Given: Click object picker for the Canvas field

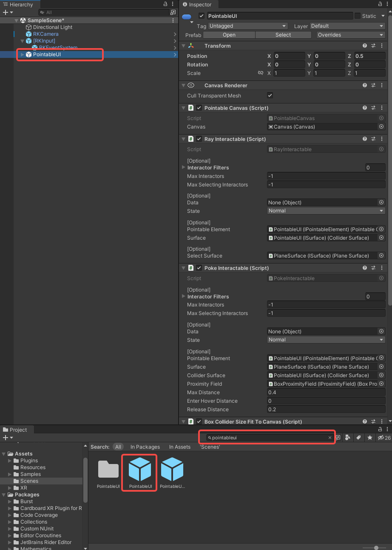Looking at the screenshot, I should coord(381,127).
